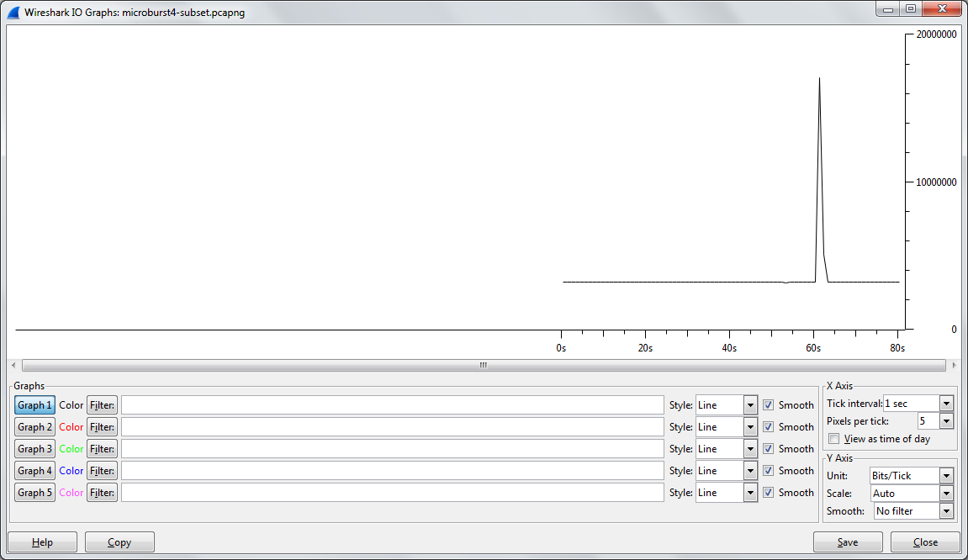Click the horizontal graph scrollbar thumb
The height and width of the screenshot is (560, 968).
click(483, 366)
